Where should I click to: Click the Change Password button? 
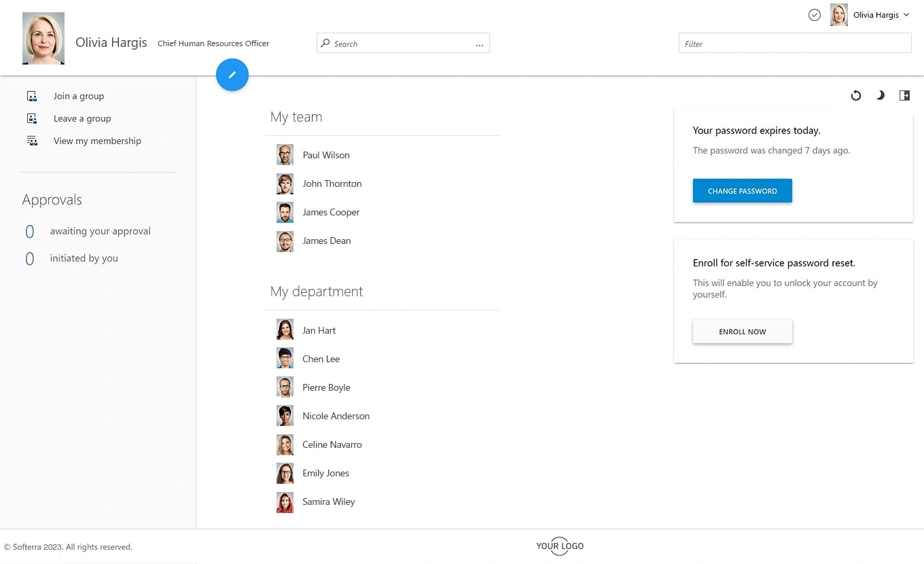click(x=742, y=191)
